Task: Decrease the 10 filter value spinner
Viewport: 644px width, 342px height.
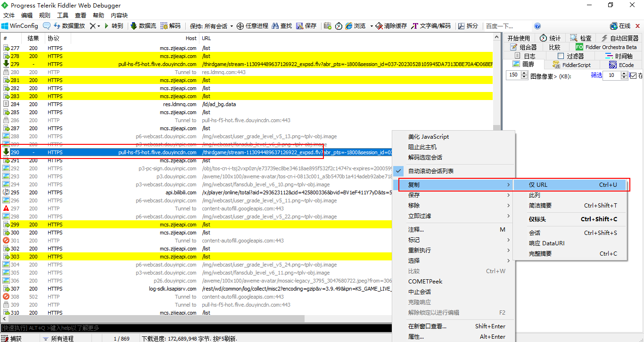Action: point(625,77)
